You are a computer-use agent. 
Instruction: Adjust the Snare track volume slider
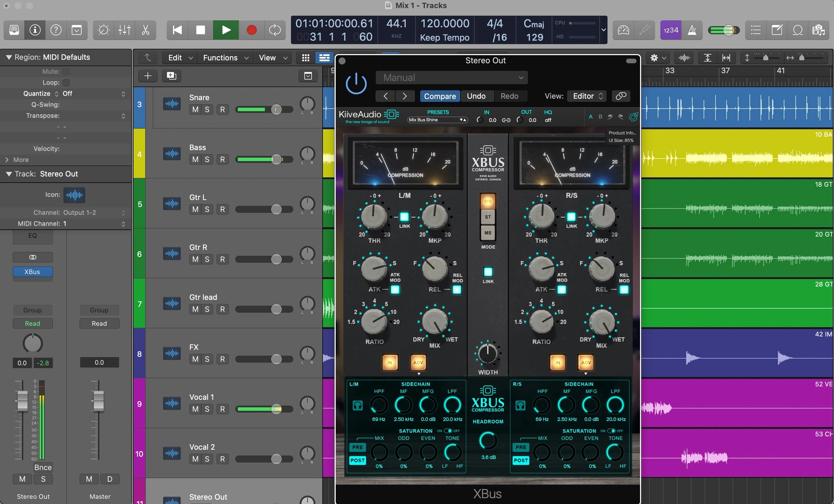[276, 110]
